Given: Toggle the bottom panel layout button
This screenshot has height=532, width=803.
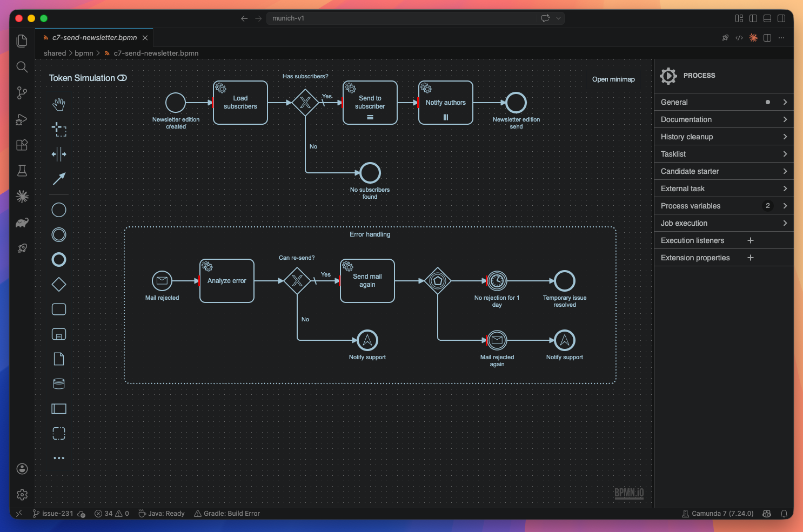Looking at the screenshot, I should tap(767, 18).
